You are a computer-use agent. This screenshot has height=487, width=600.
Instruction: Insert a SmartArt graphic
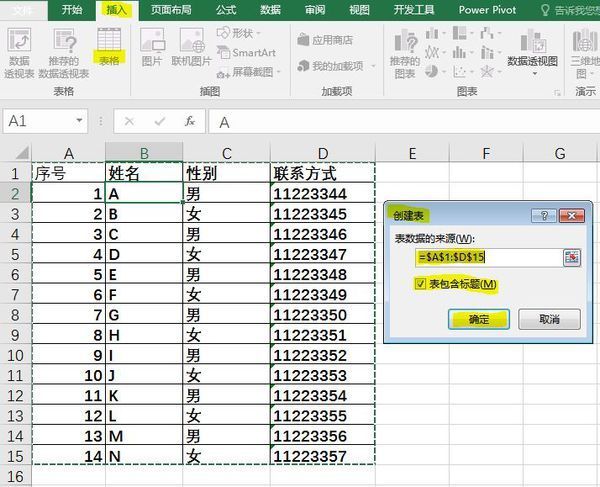pos(246,52)
